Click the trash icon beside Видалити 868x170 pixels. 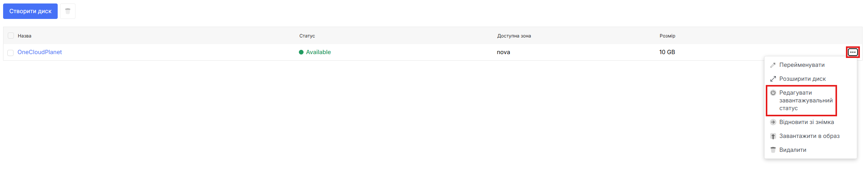[773, 150]
